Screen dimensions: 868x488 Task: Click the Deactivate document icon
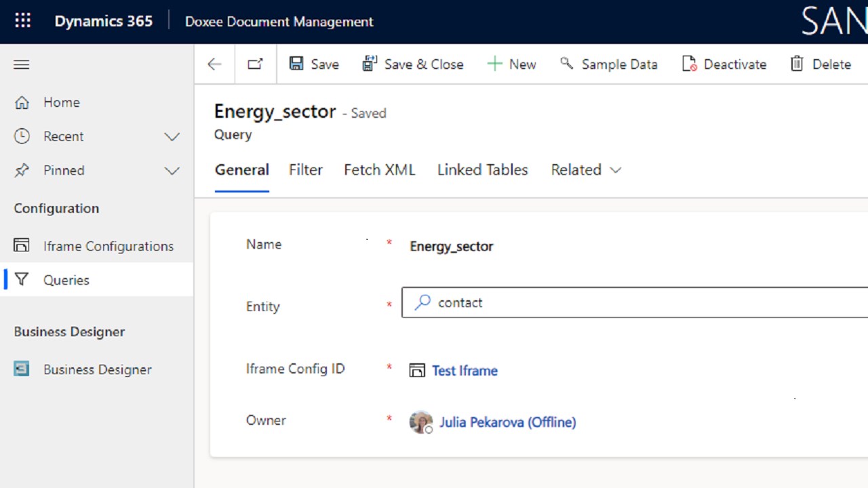(689, 64)
